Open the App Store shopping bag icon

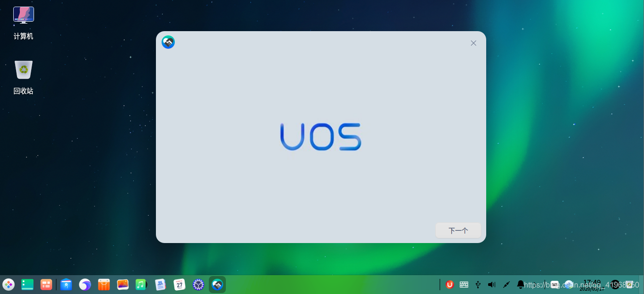104,285
